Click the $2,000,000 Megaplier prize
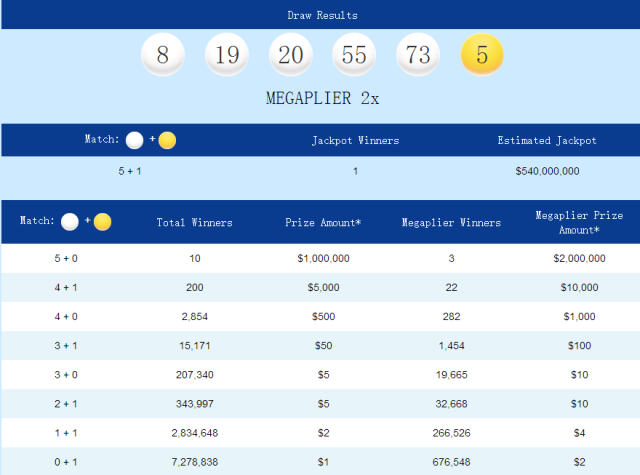 point(580,258)
